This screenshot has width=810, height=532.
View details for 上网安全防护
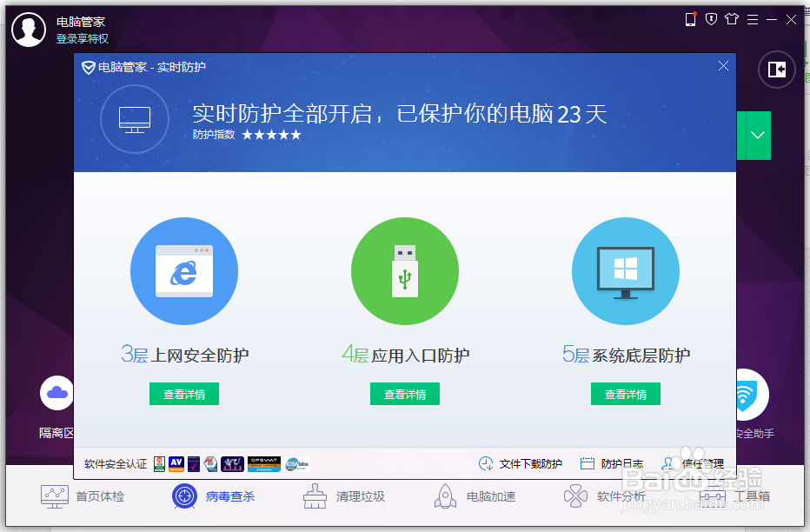pos(184,394)
